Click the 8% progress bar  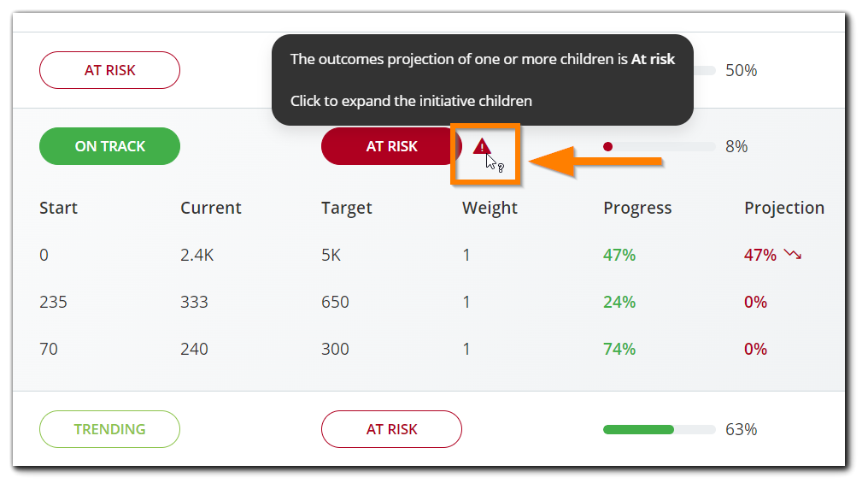click(x=659, y=146)
